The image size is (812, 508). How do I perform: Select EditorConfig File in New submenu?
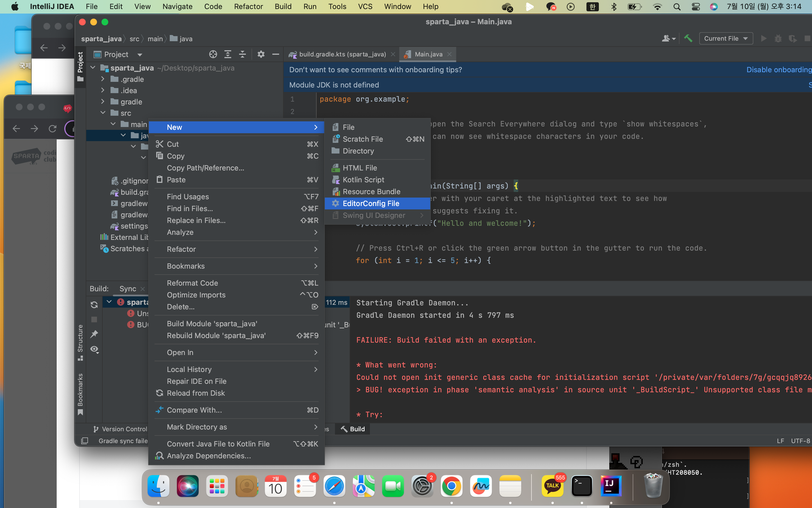(378, 203)
